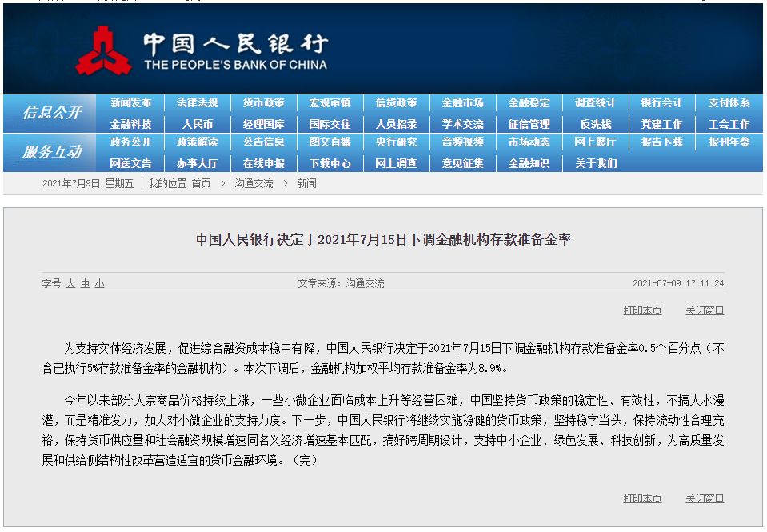Navigate to 金融稳定
767x532 pixels.
click(529, 102)
